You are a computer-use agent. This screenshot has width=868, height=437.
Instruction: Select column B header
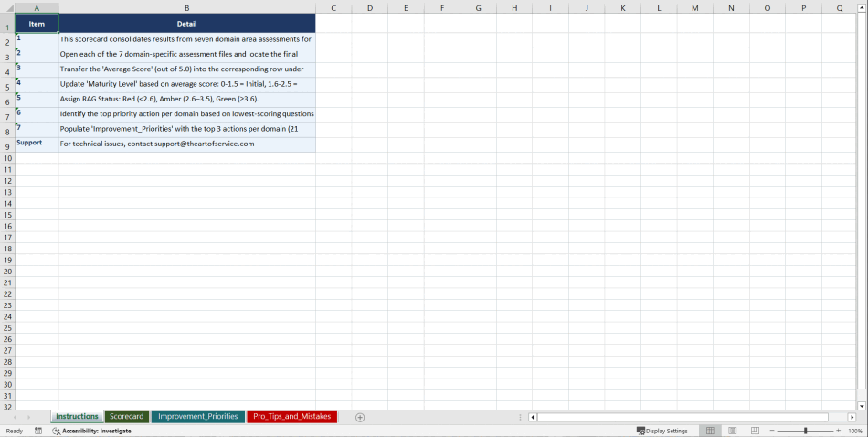[x=186, y=8]
